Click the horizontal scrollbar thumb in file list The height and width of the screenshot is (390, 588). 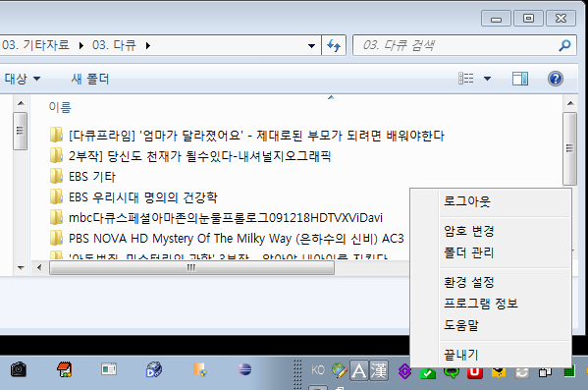(191, 267)
